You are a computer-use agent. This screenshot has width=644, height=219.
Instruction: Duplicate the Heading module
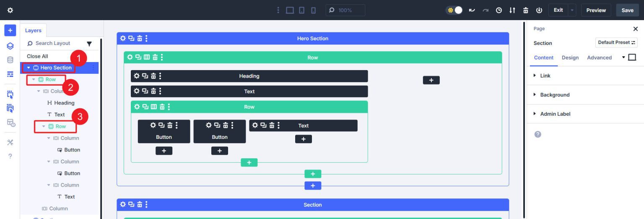[145, 76]
